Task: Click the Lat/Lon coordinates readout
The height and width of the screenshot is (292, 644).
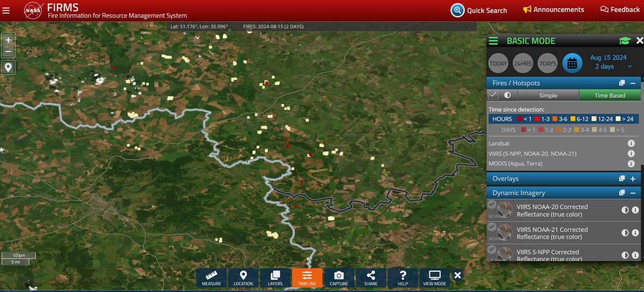Action: coord(199,26)
